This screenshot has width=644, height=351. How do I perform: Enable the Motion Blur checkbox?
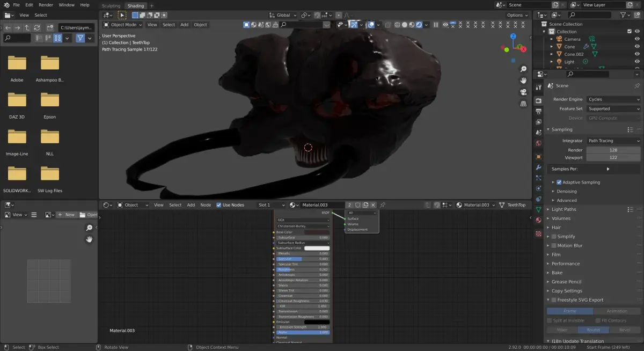(553, 246)
